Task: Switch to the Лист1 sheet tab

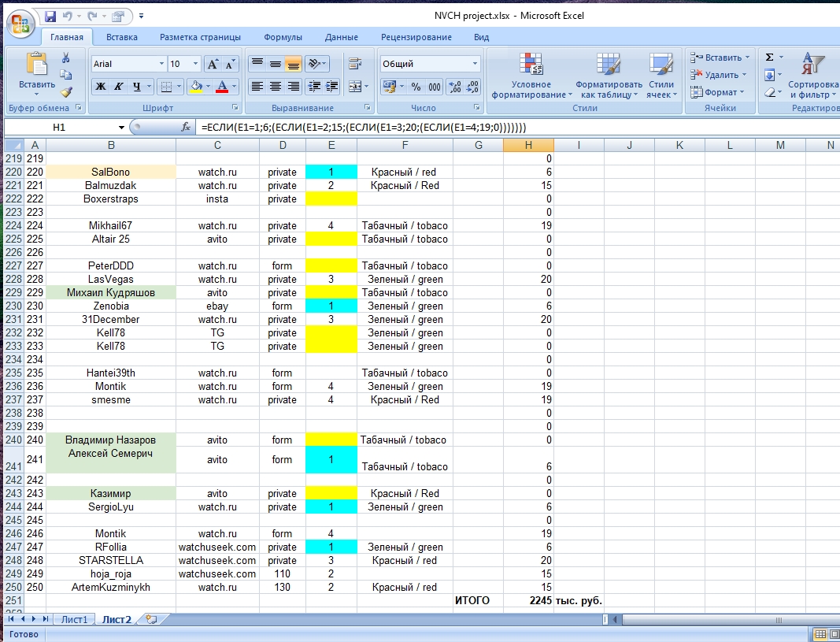Action: coord(76,619)
